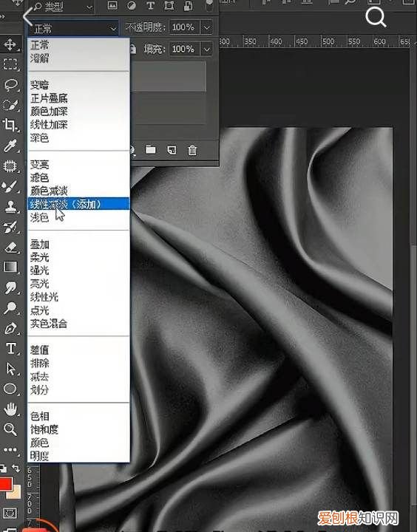Choose 浅色 blend mode
Image resolution: width=417 pixels, height=532 pixels.
pos(78,217)
